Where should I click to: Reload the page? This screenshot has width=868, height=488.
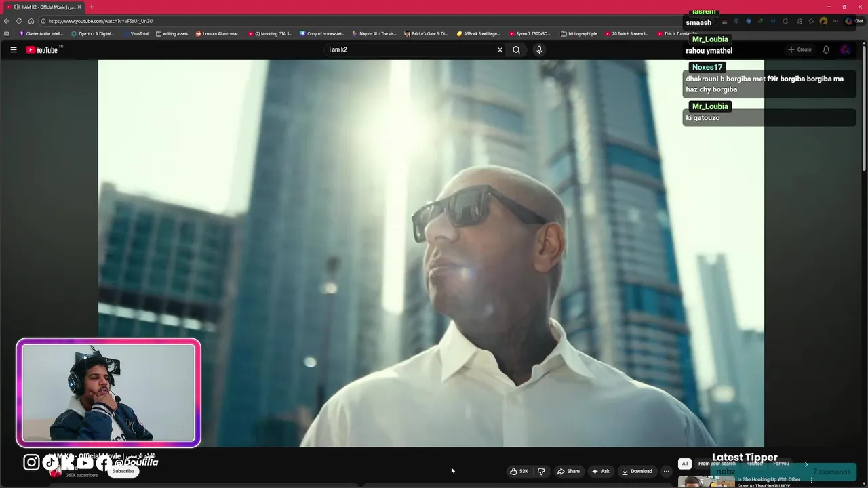click(19, 21)
